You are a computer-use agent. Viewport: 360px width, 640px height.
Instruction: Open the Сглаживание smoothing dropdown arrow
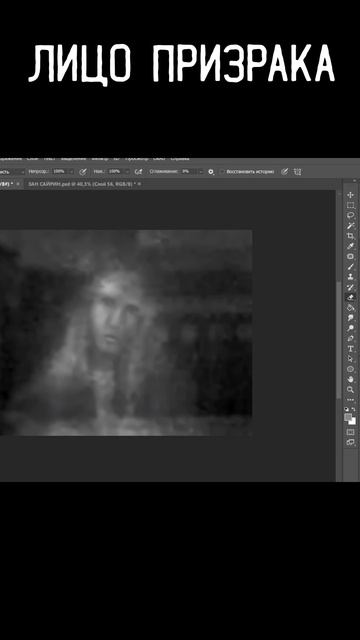click(x=200, y=172)
